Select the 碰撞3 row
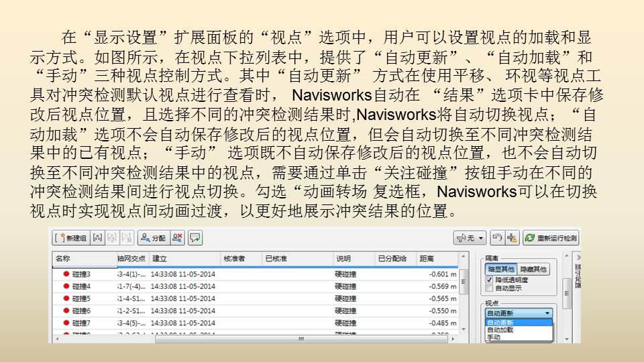Image resolution: width=644 pixels, height=362 pixels. click(x=255, y=274)
